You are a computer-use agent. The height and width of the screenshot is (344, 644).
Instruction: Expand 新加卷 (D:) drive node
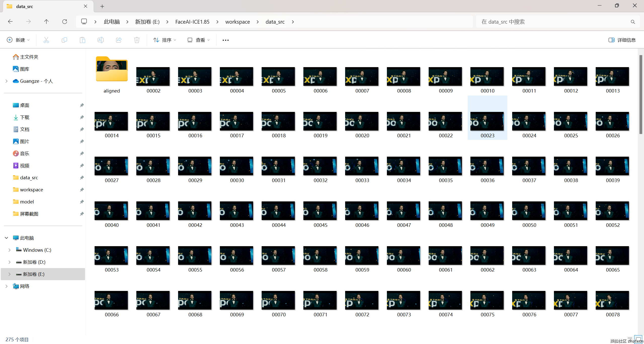tap(10, 262)
